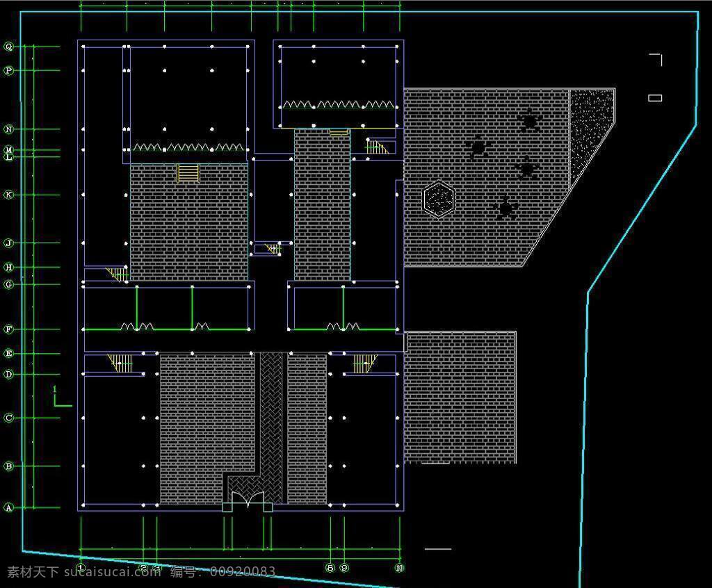The width and height of the screenshot is (712, 588).
Task: Click grid axis bubble G
Action: coord(8,284)
